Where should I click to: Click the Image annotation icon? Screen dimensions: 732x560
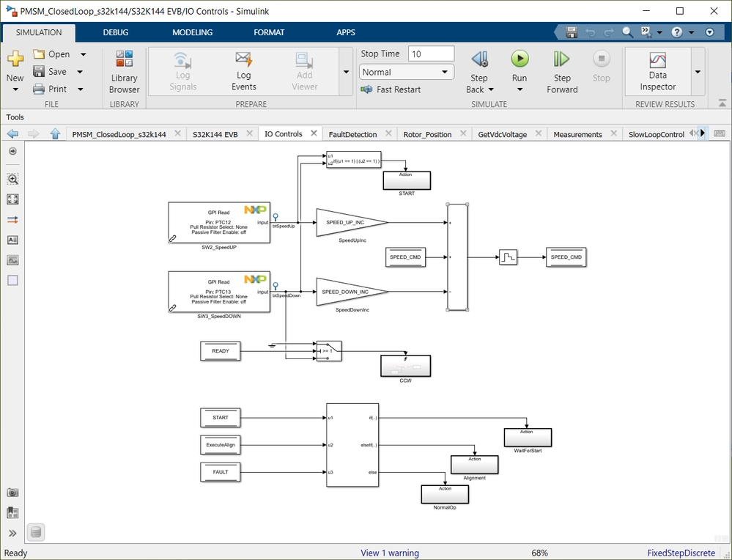tap(12, 260)
